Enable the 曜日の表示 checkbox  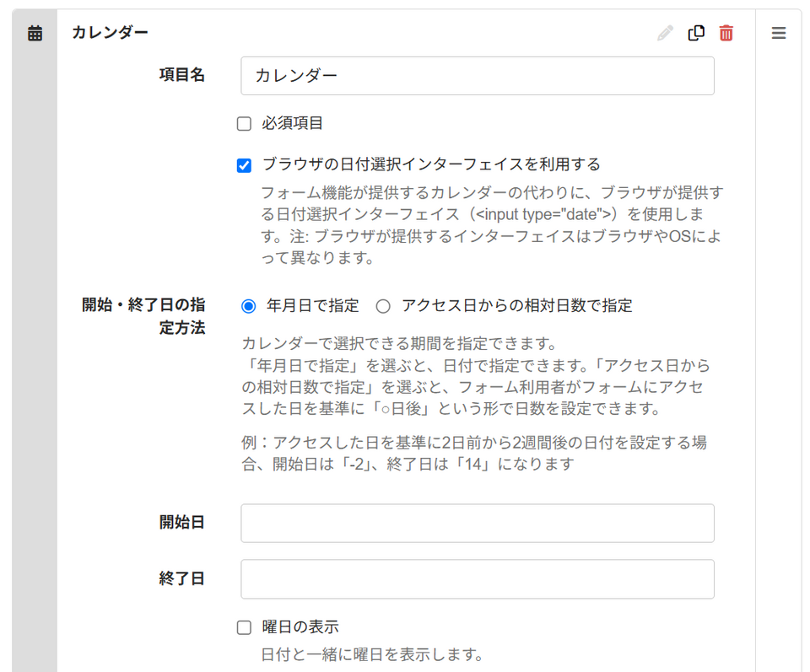coord(244,627)
